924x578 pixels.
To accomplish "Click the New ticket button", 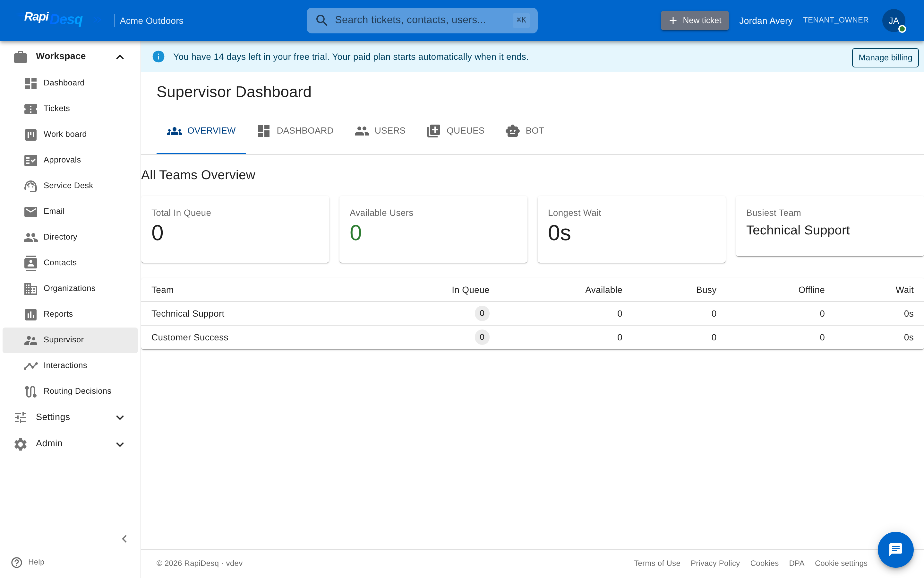I will click(695, 21).
